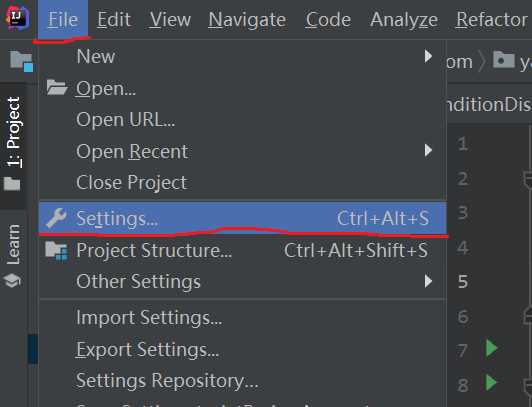Screen dimensions: 532x407
Task: Open the Edit menu
Action: [x=114, y=19]
